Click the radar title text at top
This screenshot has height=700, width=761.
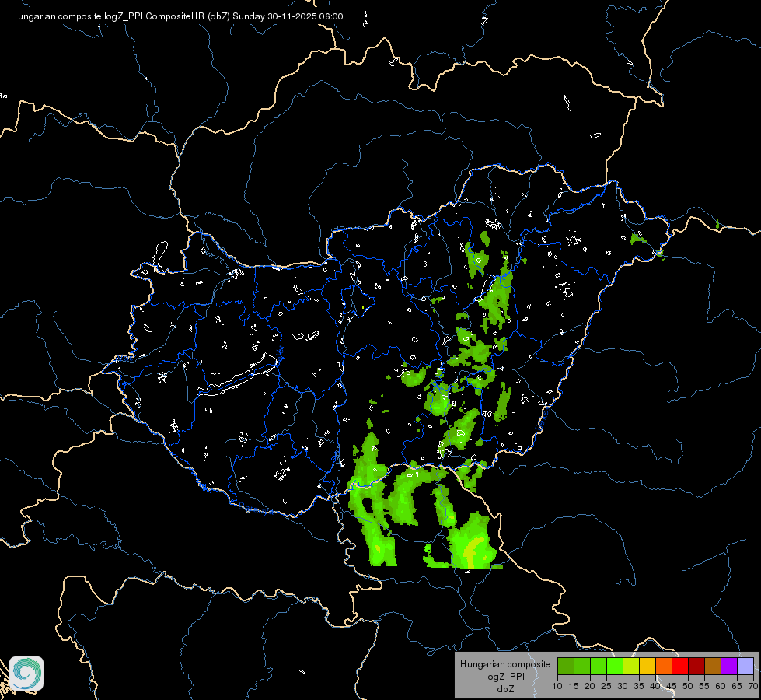click(x=176, y=16)
